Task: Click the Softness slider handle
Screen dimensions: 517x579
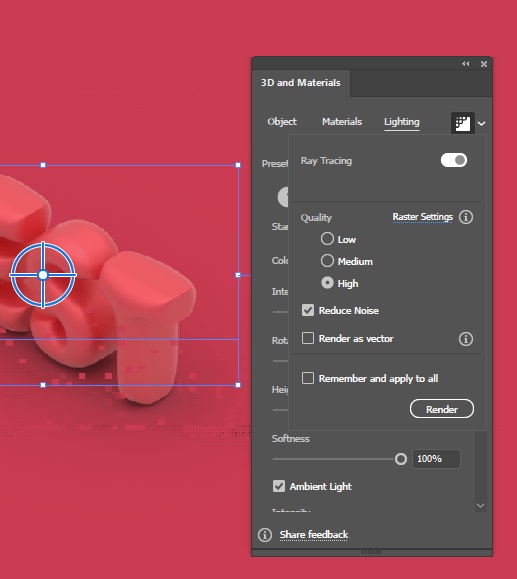Action: pyautogui.click(x=401, y=459)
